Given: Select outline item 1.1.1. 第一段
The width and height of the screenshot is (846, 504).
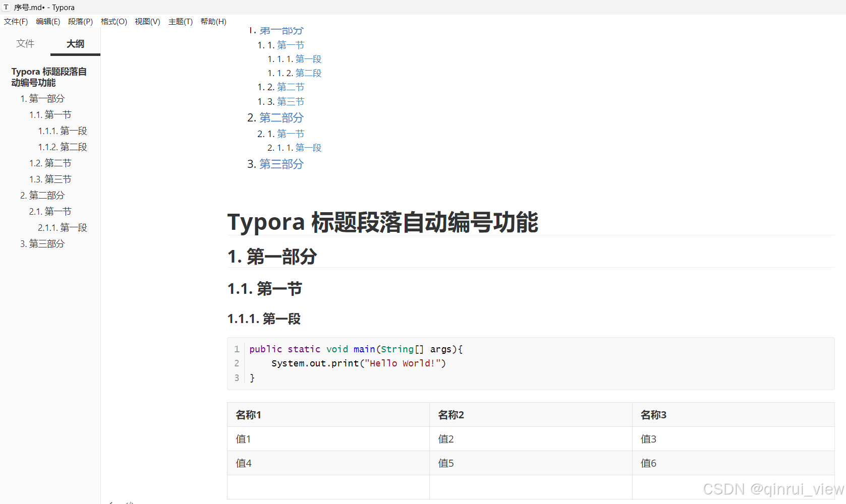Looking at the screenshot, I should point(63,131).
